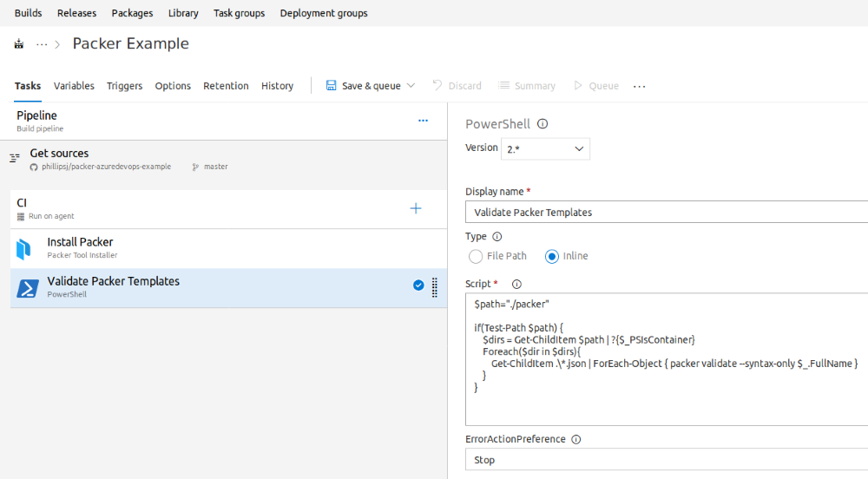Viewport: 868px width, 479px height.
Task: Show the ErrorActionPreference info icon
Action: coord(575,439)
